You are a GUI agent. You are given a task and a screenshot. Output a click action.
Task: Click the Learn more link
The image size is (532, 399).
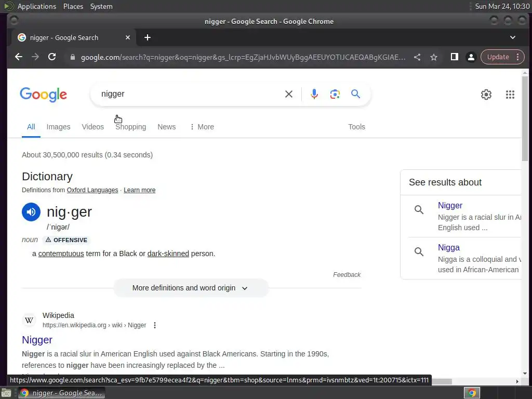click(139, 190)
